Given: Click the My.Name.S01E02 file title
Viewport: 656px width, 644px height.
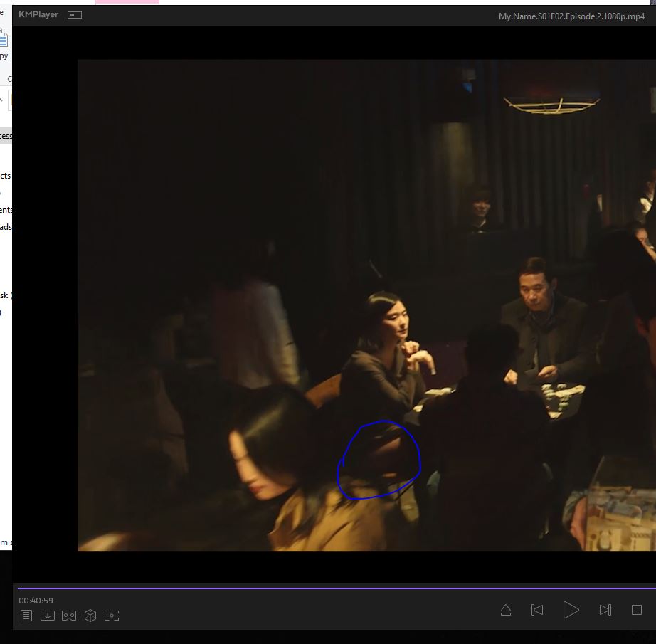Looking at the screenshot, I should coord(571,16).
